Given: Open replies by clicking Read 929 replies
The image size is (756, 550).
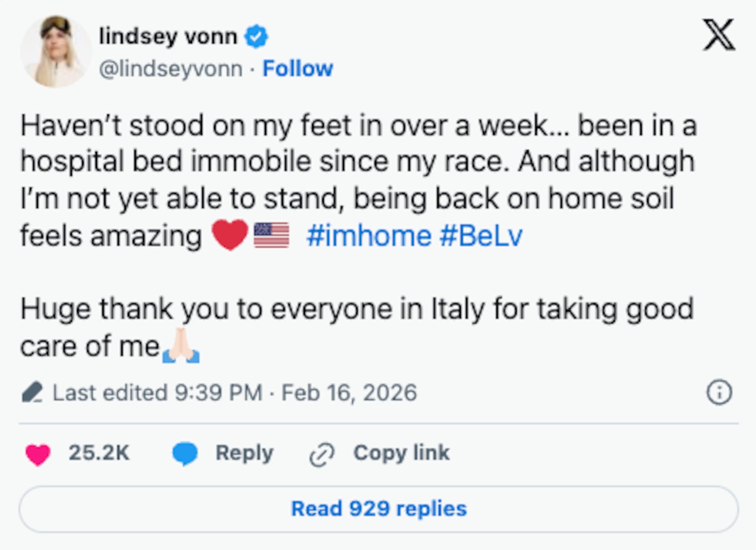Looking at the screenshot, I should tap(378, 509).
